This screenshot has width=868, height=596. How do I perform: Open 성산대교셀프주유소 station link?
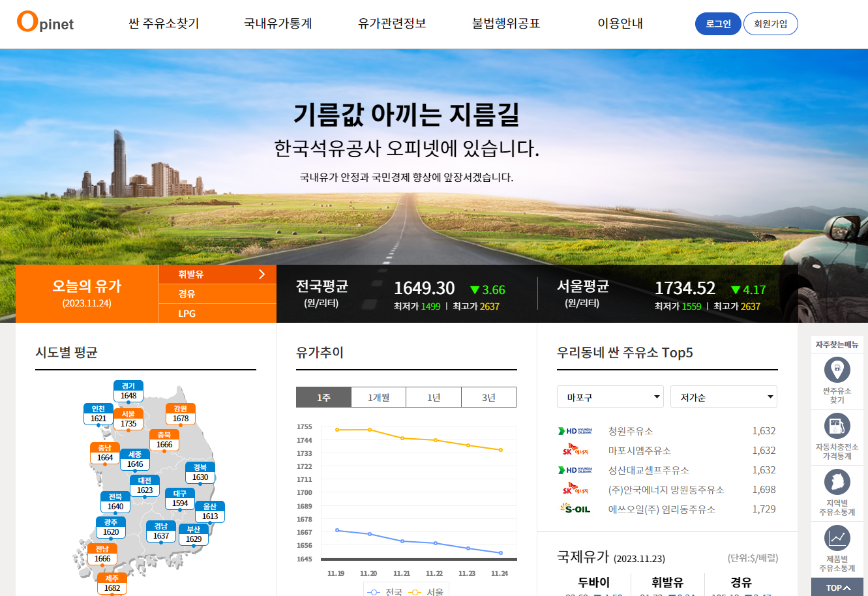click(648, 470)
